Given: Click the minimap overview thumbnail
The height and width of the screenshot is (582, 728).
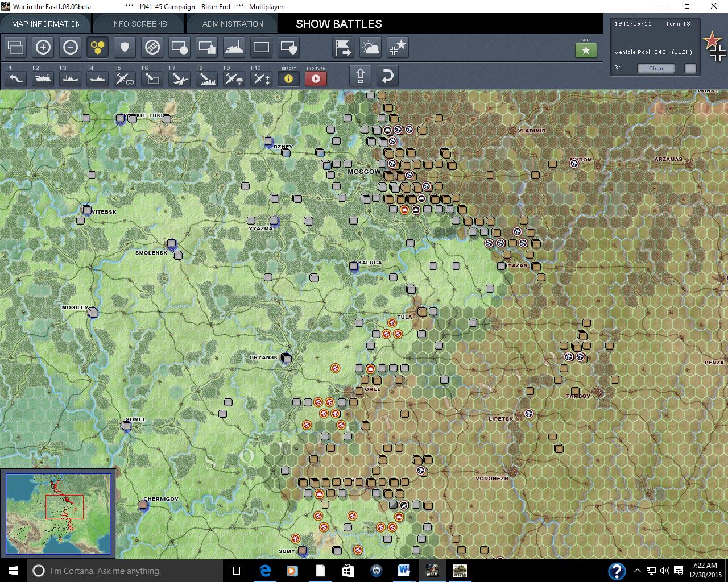Looking at the screenshot, I should (x=58, y=513).
